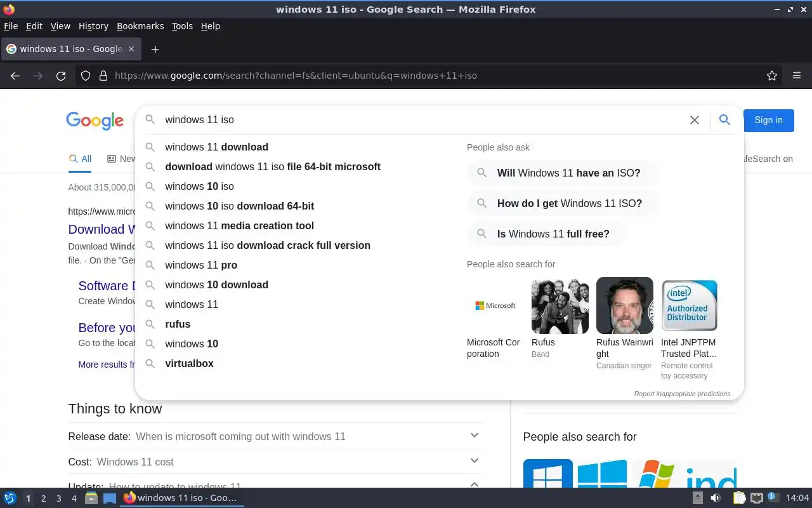
Task: Reload the current page
Action: (x=61, y=76)
